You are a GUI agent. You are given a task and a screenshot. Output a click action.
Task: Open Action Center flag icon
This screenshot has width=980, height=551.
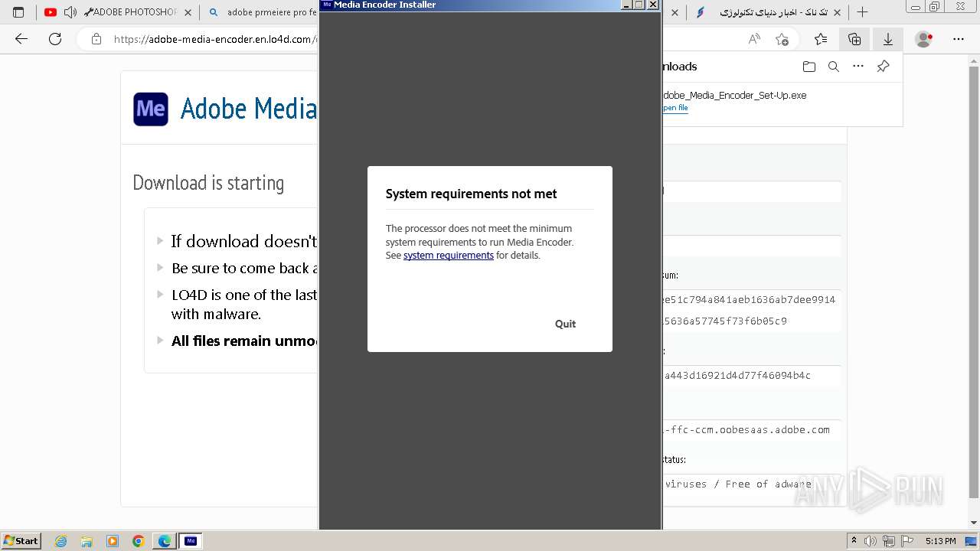click(x=906, y=541)
